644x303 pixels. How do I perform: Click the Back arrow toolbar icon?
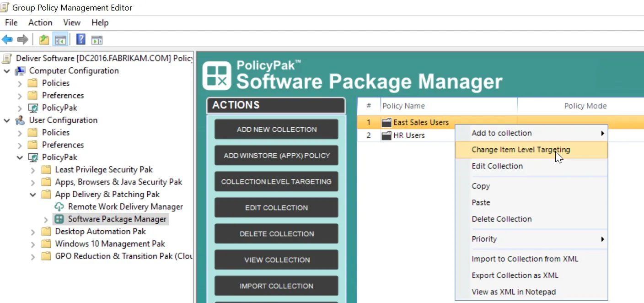pos(7,39)
